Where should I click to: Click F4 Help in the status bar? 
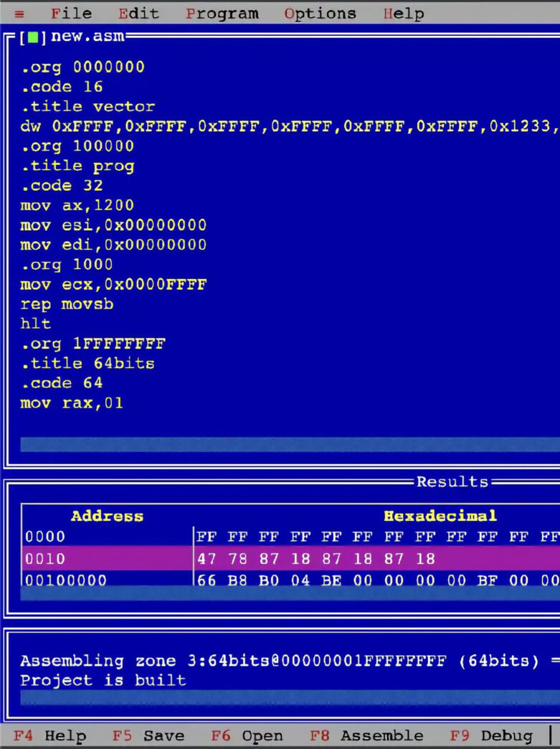pos(50,735)
